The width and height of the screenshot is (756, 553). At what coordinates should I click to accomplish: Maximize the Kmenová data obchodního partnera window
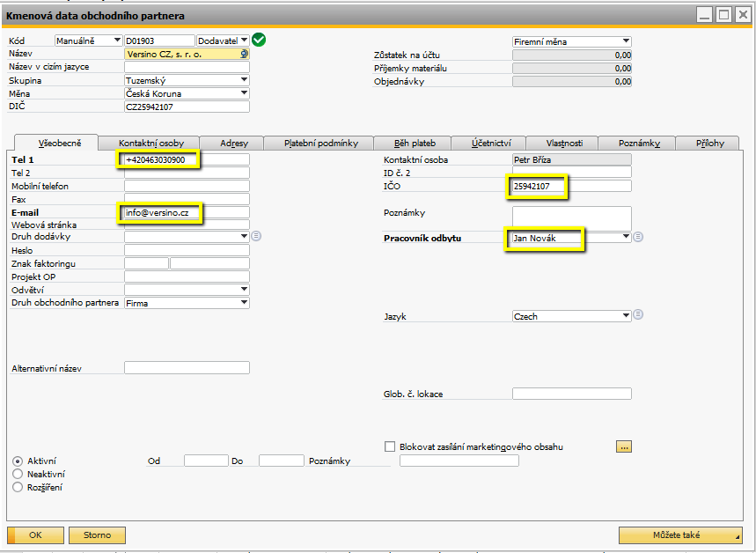click(723, 16)
